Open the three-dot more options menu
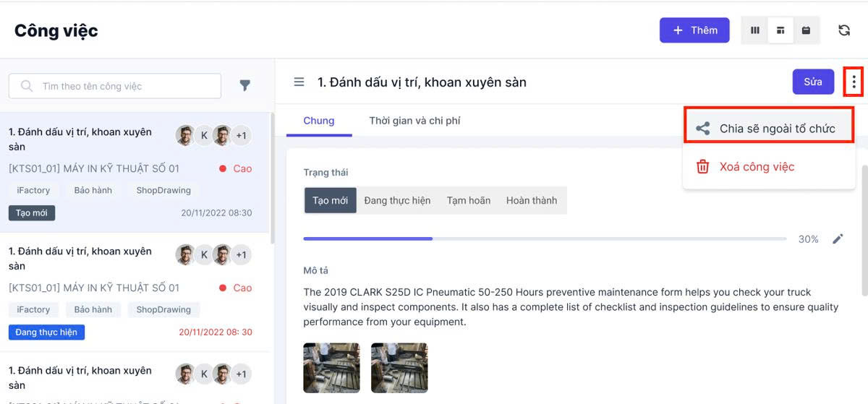The image size is (868, 404). pyautogui.click(x=854, y=82)
